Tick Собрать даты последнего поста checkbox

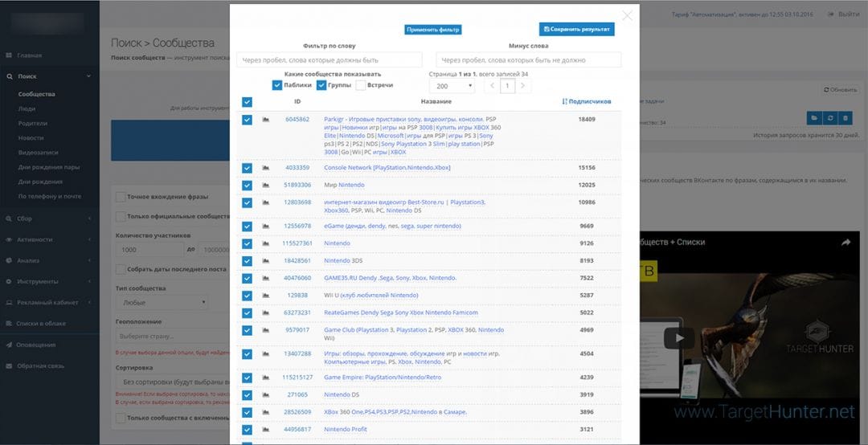120,270
